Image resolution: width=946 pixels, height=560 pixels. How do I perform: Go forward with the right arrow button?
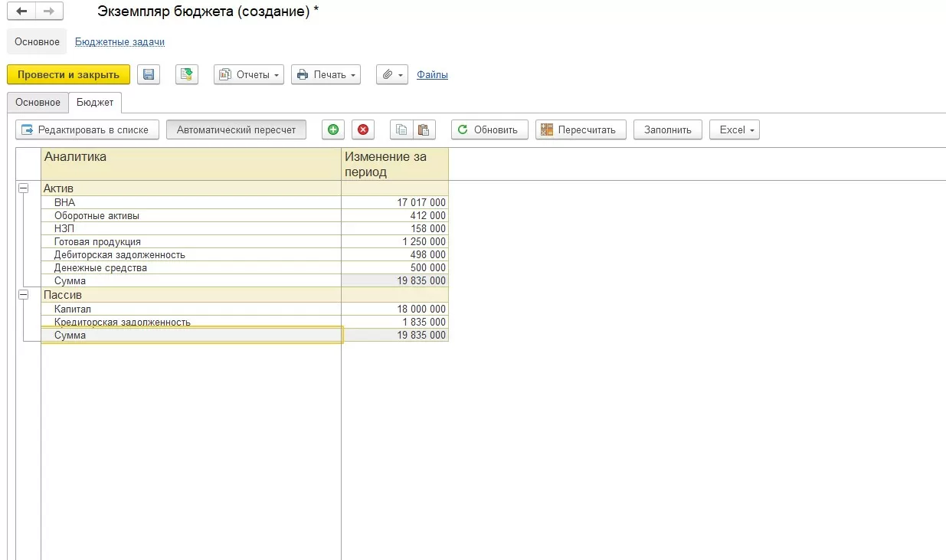coord(49,11)
